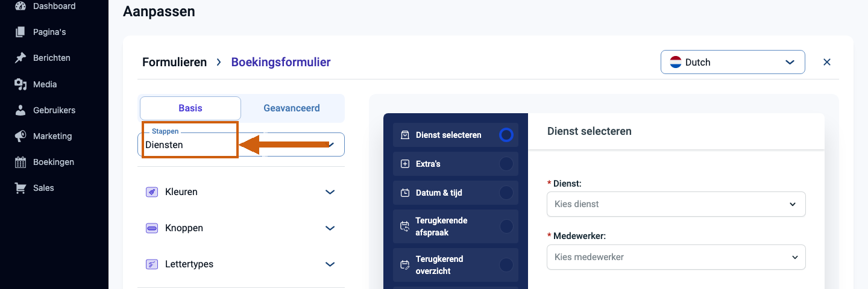Click the Terugkerend overzicht indicator circle
The image size is (868, 289).
[506, 265]
